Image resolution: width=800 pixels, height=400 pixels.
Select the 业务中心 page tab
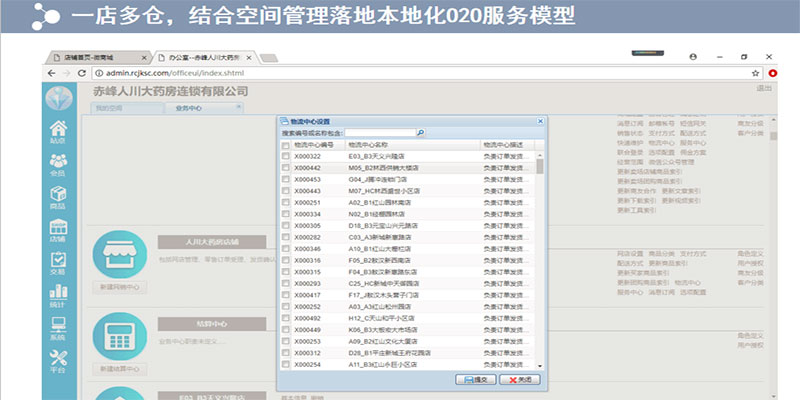(204, 108)
